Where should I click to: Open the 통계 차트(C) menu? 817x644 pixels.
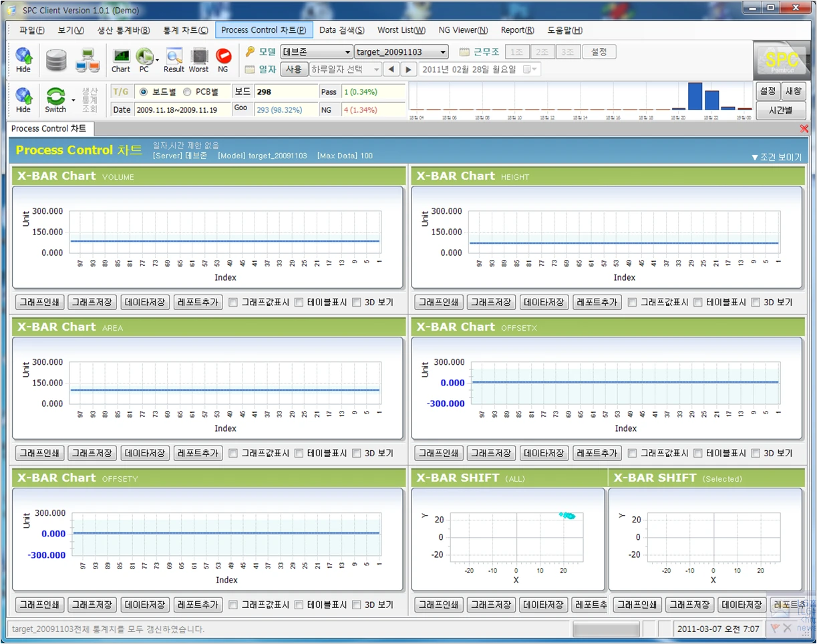tap(186, 30)
